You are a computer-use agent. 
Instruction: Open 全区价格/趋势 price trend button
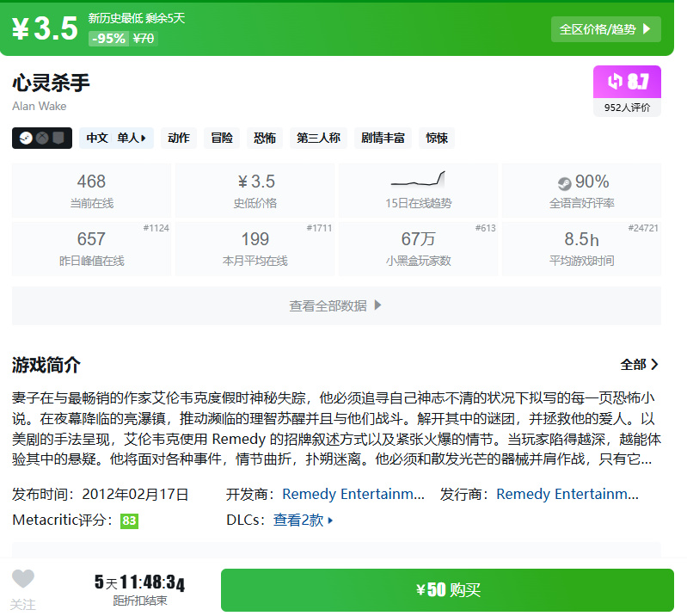[x=605, y=29]
